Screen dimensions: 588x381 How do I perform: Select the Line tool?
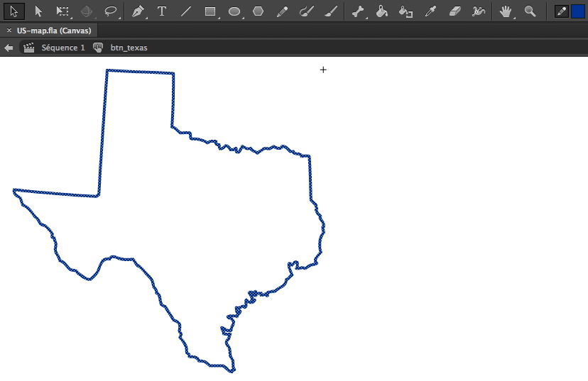tap(185, 11)
